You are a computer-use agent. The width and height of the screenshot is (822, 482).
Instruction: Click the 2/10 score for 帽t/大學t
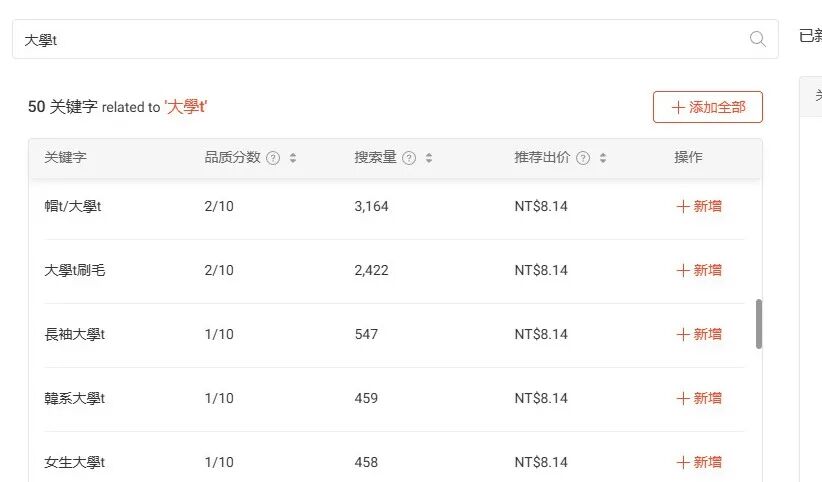[219, 206]
